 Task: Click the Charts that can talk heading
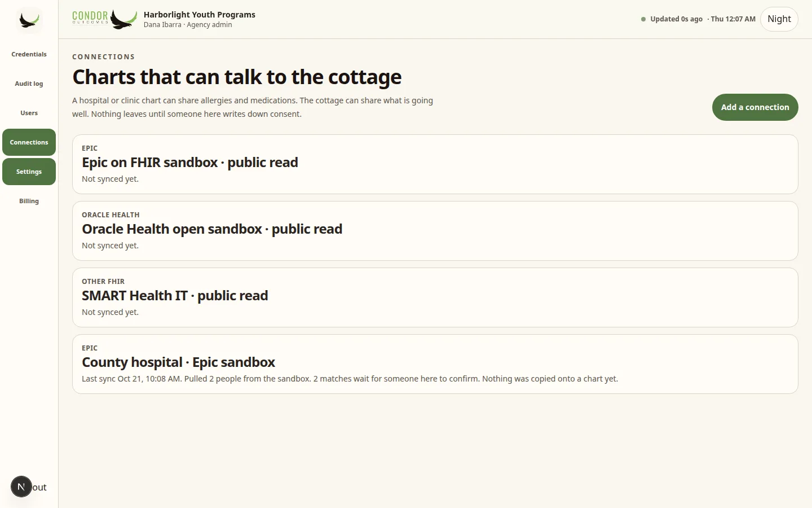(x=237, y=77)
